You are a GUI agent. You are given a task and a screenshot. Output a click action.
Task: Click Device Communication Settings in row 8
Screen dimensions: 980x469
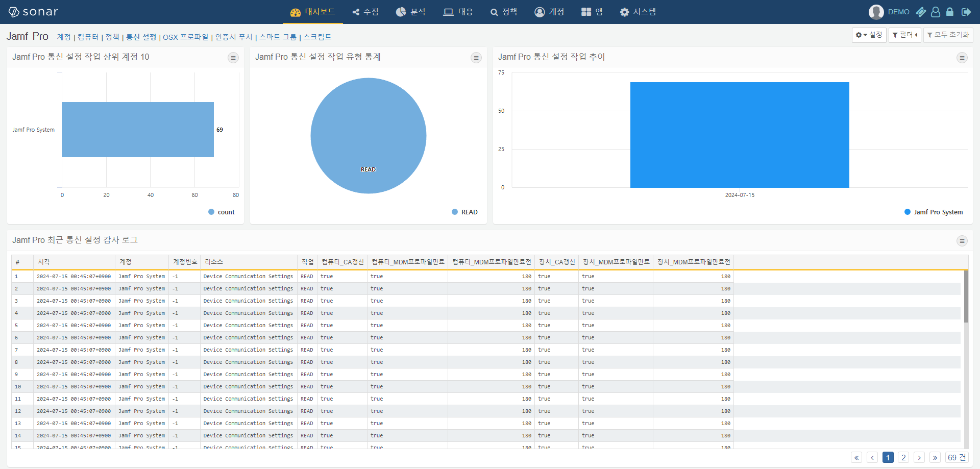coord(248,362)
